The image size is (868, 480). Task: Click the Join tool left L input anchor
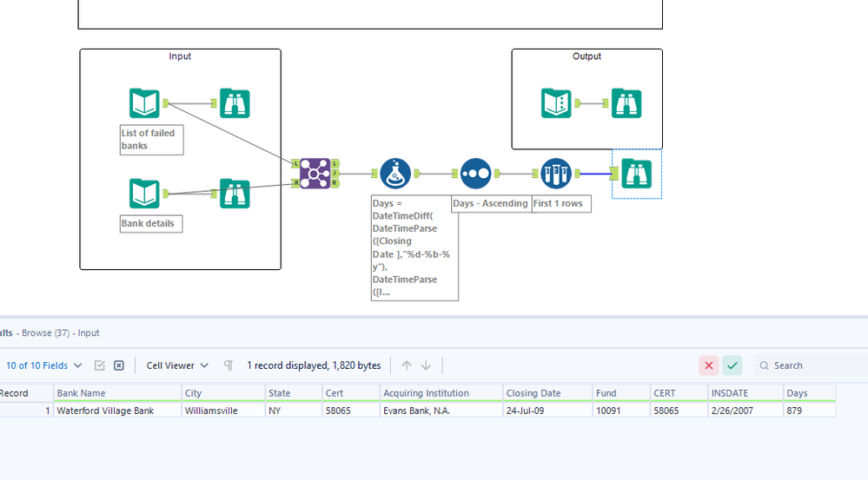coord(295,164)
